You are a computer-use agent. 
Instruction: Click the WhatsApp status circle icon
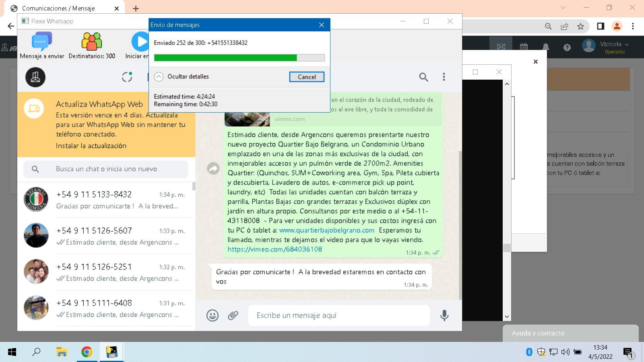(127, 77)
